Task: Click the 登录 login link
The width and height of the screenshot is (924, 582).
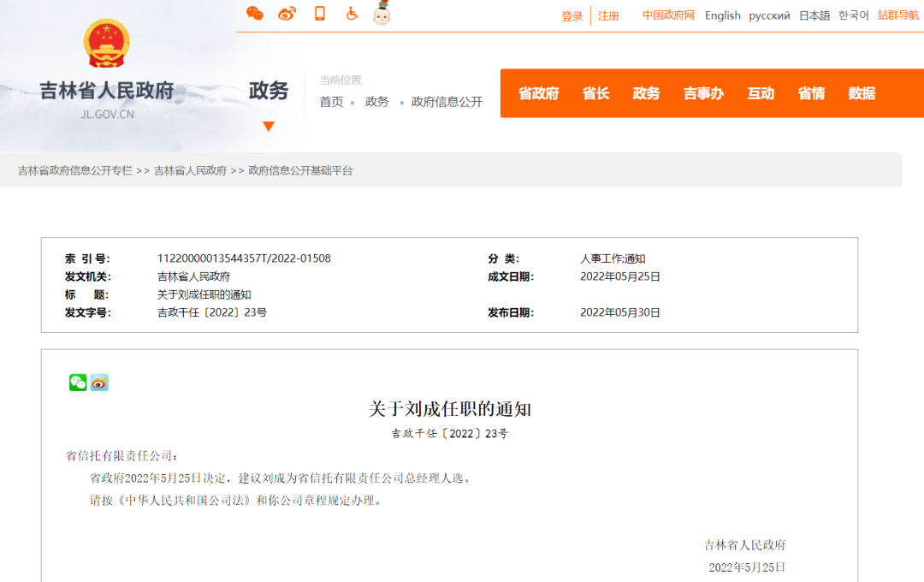Action: [x=572, y=16]
